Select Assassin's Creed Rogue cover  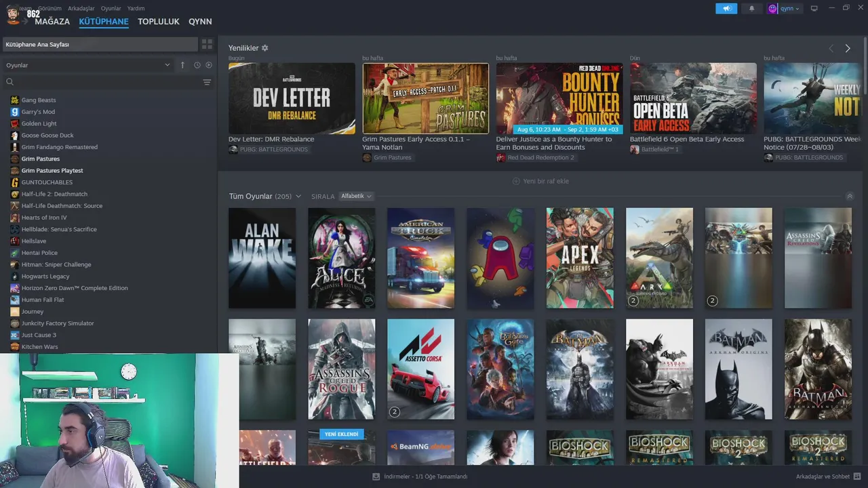(x=341, y=369)
